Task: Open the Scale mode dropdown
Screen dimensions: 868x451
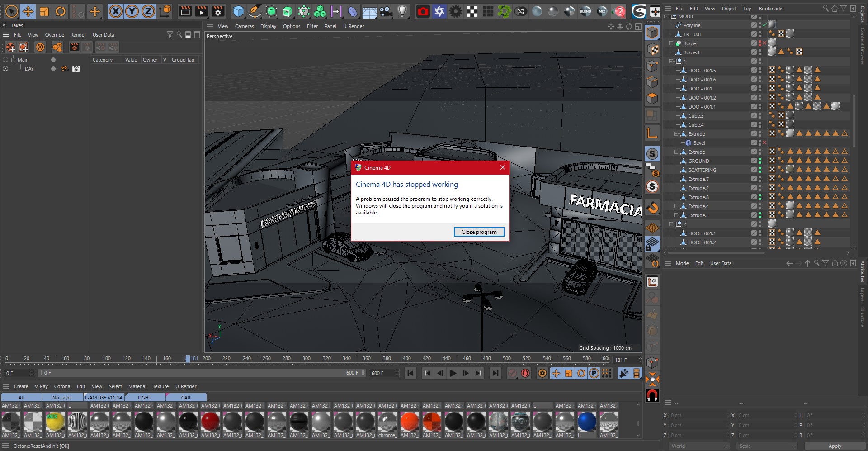Action: (767, 446)
